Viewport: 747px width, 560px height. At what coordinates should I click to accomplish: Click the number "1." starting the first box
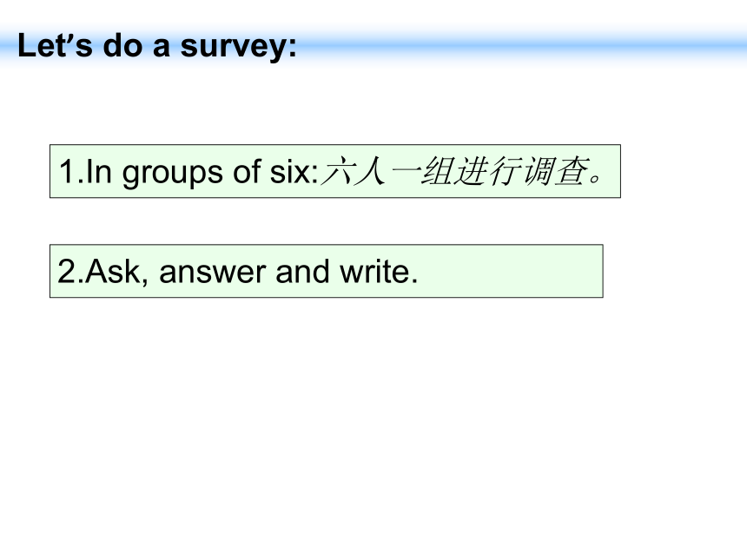[71, 171]
